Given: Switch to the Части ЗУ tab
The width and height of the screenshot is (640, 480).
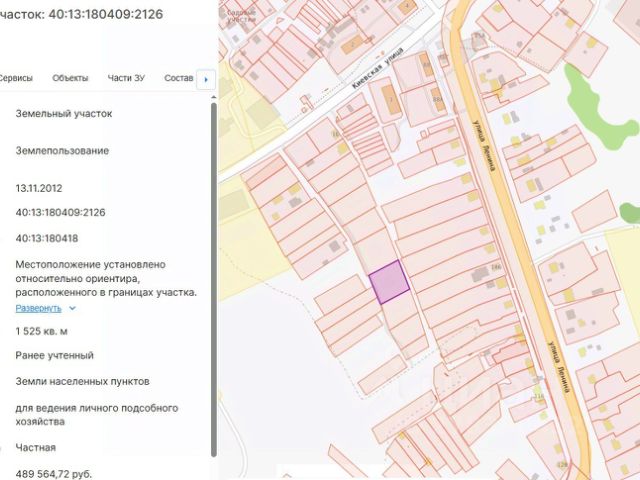Looking at the screenshot, I should 126,78.
